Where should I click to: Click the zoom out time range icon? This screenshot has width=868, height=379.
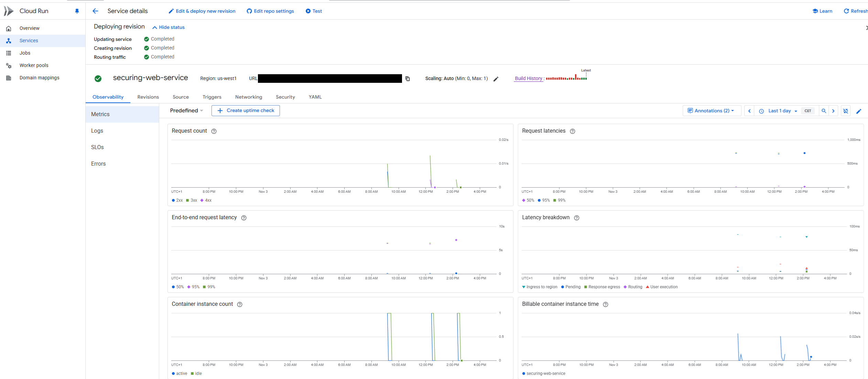824,111
